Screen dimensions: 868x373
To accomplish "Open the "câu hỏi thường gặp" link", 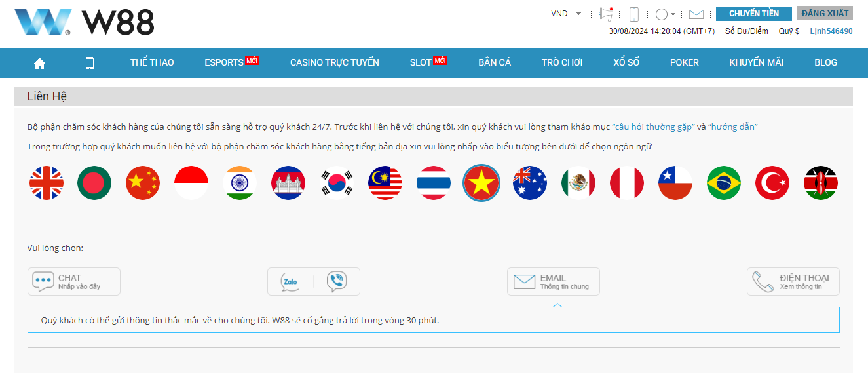I will tap(653, 127).
